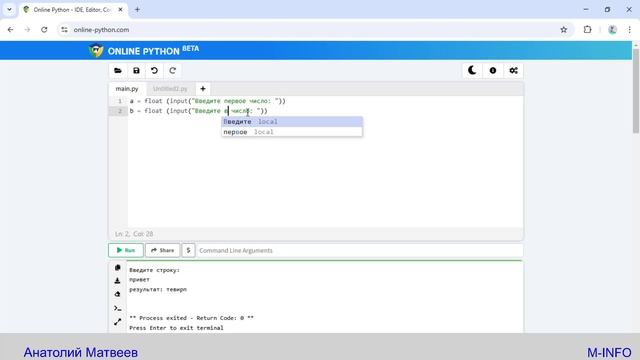Add a new file tab with the plus

203,89
